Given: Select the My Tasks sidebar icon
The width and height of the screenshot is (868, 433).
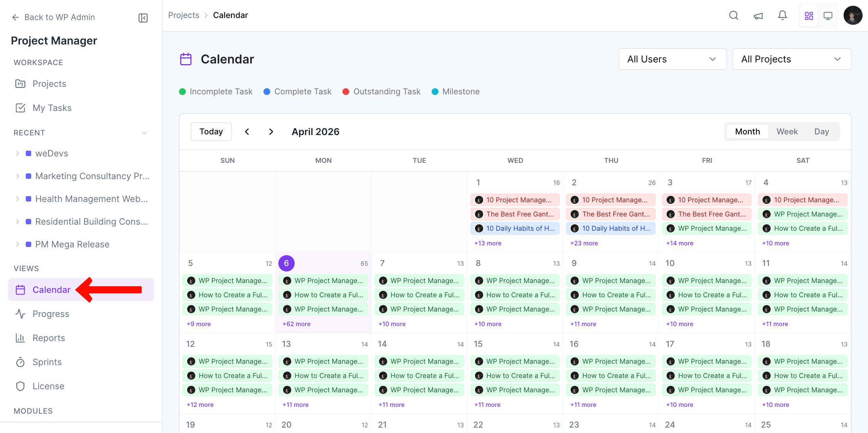Looking at the screenshot, I should tap(20, 108).
